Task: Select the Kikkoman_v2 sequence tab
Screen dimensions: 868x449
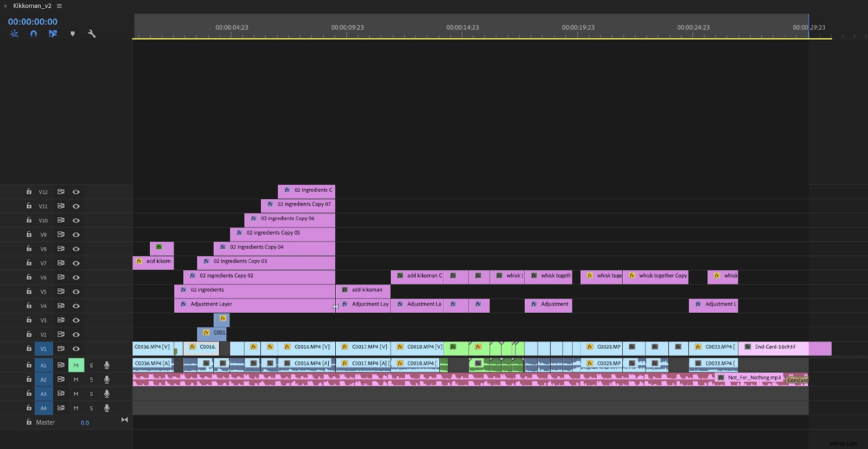Action: point(32,6)
